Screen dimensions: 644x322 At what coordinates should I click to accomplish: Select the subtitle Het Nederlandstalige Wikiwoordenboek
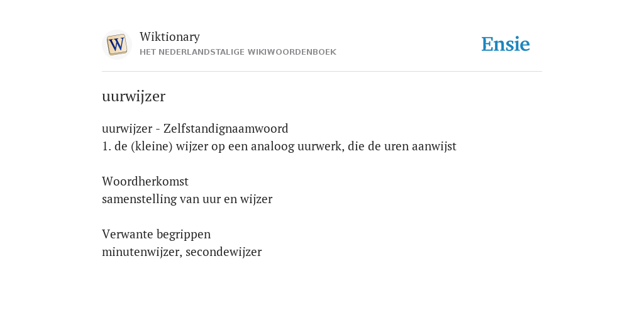click(238, 52)
